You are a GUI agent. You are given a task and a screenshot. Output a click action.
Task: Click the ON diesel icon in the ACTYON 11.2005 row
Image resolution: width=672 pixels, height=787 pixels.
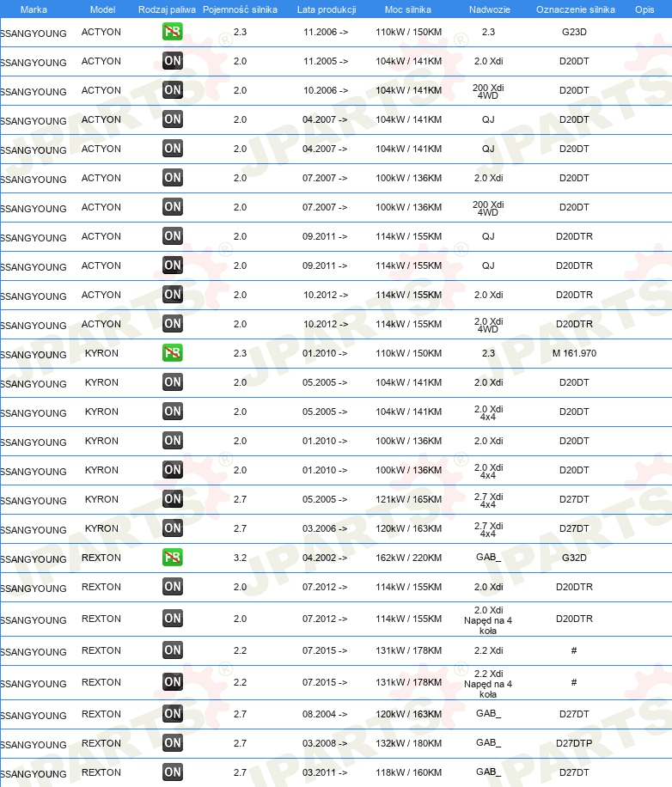click(172, 61)
